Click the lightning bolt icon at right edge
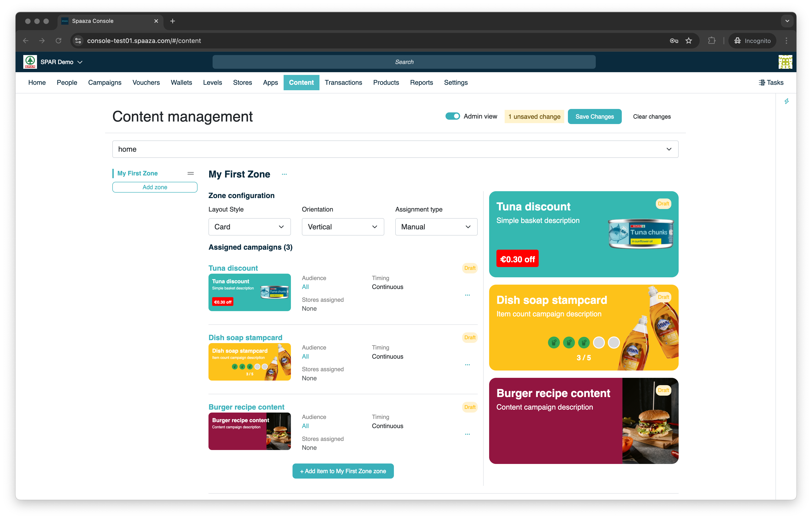 (x=786, y=101)
